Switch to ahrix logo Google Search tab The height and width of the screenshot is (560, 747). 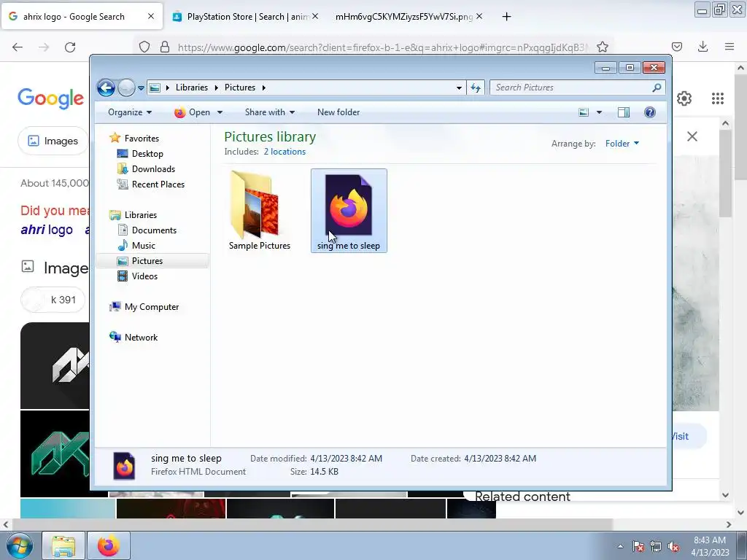coord(82,17)
